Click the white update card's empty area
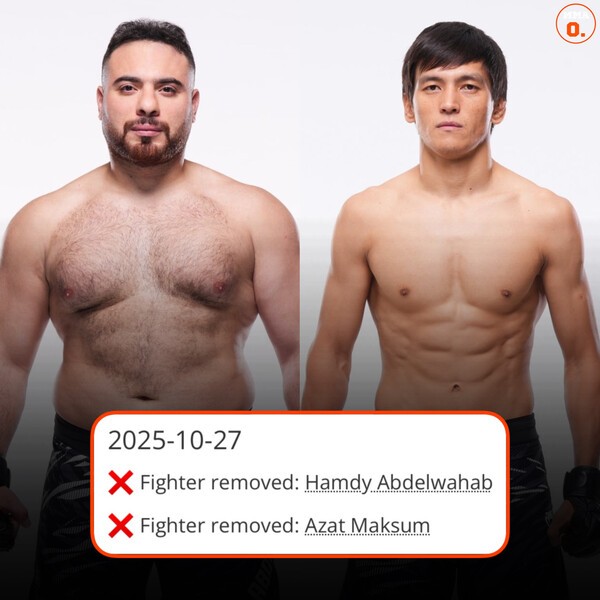600x600 pixels. point(364,440)
